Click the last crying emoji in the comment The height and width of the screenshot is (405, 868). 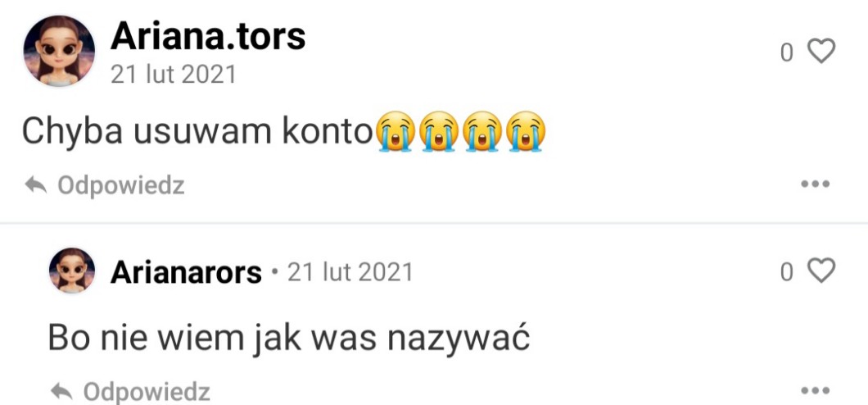(x=526, y=131)
